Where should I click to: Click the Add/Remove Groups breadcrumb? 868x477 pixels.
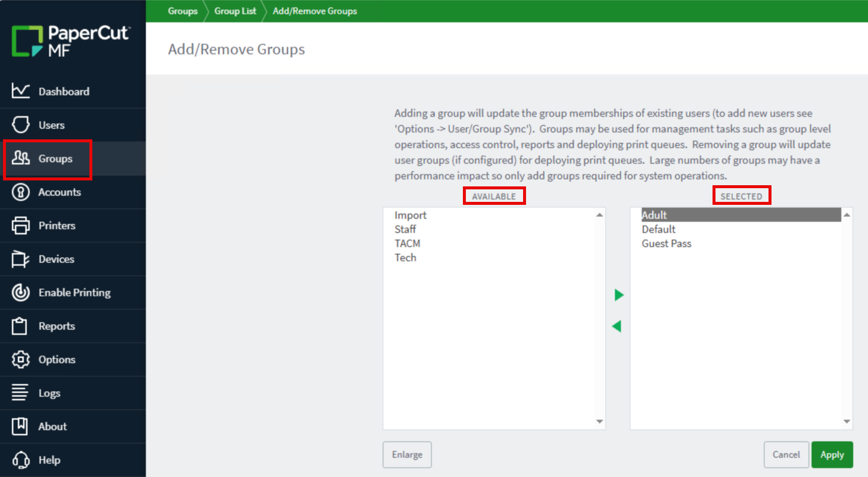tap(315, 11)
